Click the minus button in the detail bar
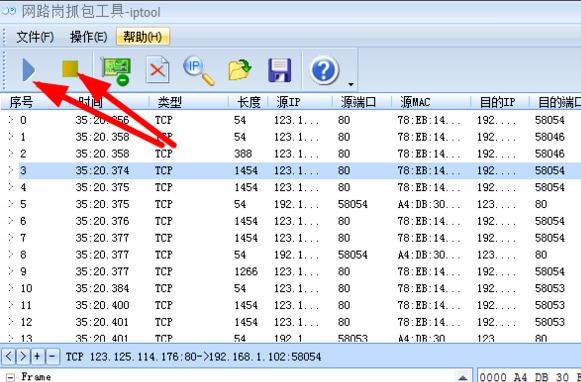The height and width of the screenshot is (382, 581). click(52, 356)
